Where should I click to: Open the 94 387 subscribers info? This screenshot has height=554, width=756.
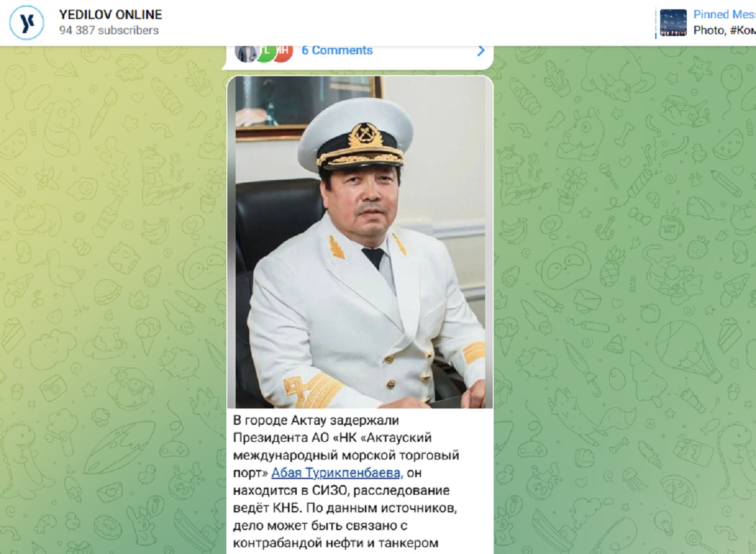[109, 30]
